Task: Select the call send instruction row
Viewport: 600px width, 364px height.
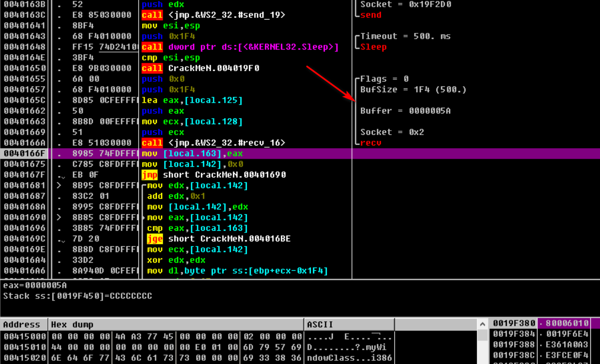Action: click(x=213, y=15)
